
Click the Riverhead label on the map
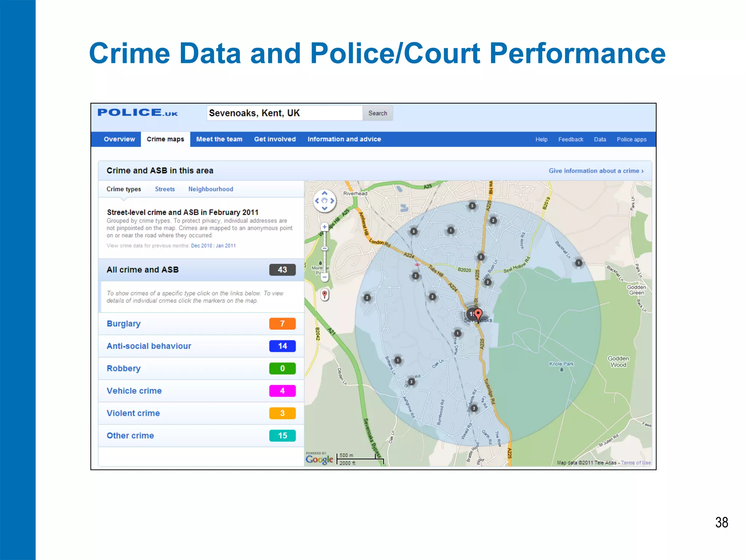click(355, 194)
